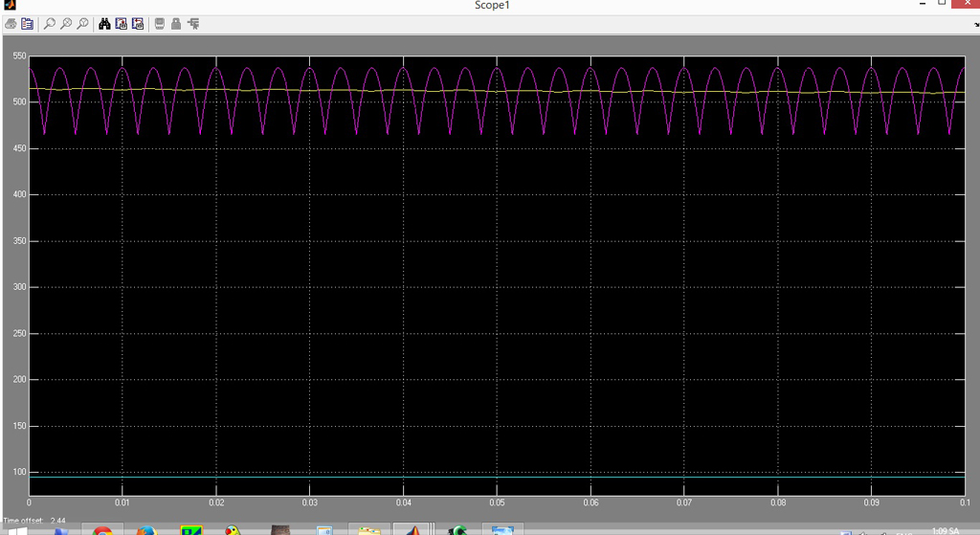Image resolution: width=980 pixels, height=535 pixels.
Task: Close the Scope1 window
Action: (967, 4)
